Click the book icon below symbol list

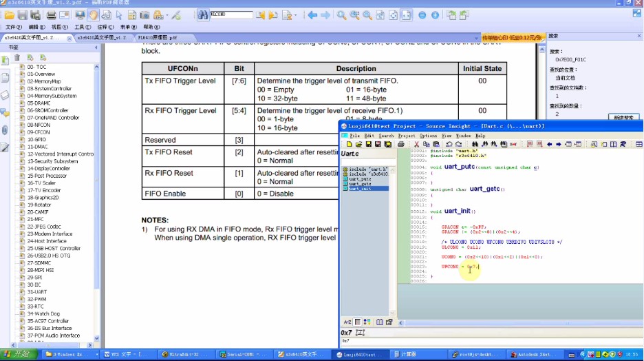[380, 322]
